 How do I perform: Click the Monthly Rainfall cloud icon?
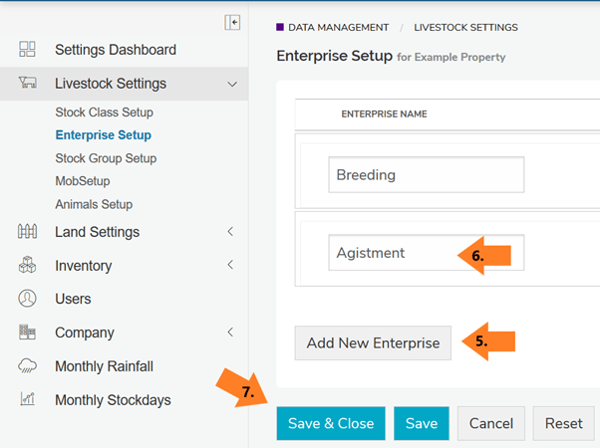pos(28,366)
